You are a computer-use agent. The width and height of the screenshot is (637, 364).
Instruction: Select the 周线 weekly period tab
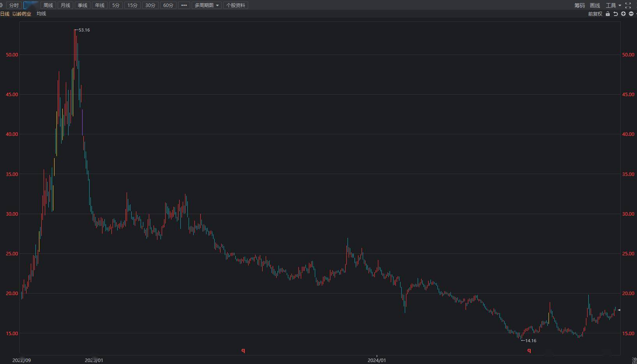point(48,5)
